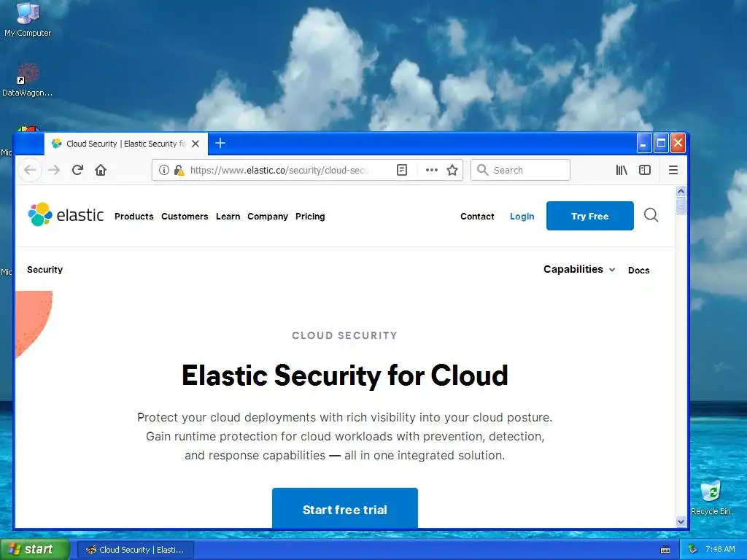Click the scrollbar up arrow
747x560 pixels.
(x=681, y=191)
